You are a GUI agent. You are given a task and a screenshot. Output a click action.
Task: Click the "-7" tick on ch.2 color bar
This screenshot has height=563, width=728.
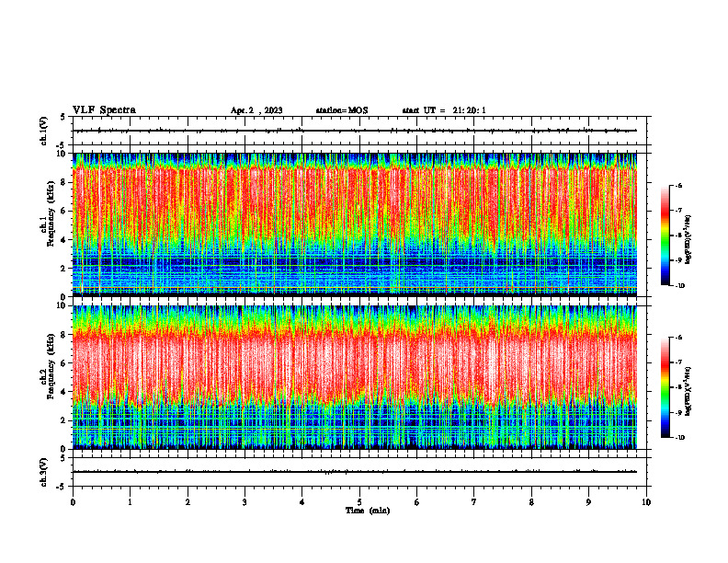(x=678, y=362)
